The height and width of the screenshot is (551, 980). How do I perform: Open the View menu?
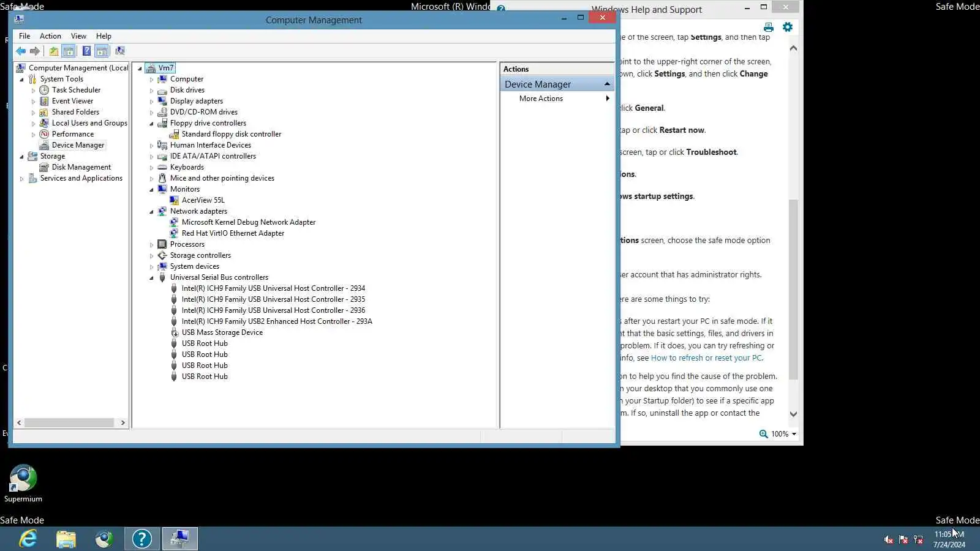(78, 36)
